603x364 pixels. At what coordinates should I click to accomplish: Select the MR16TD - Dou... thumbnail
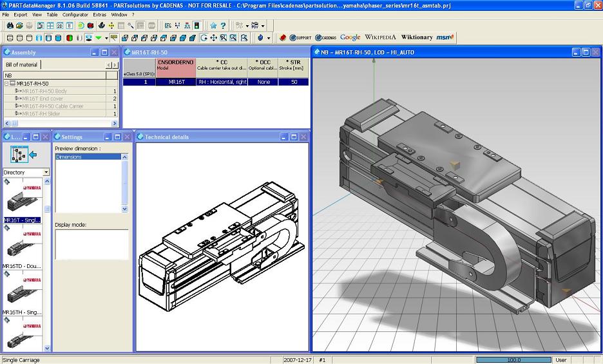coord(23,247)
